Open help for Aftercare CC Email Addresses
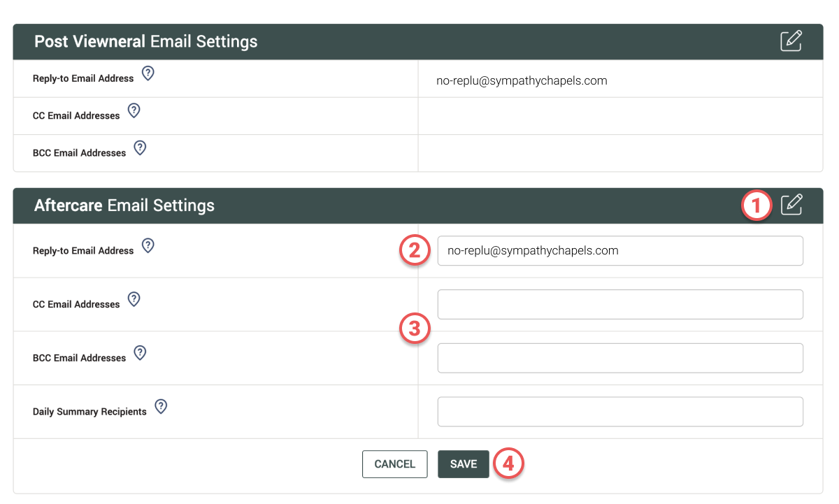Screen dimensions: 839x504 134,299
